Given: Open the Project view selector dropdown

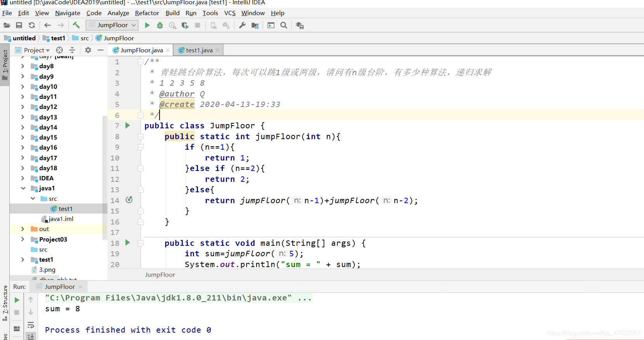Looking at the screenshot, I should pyautogui.click(x=36, y=50).
